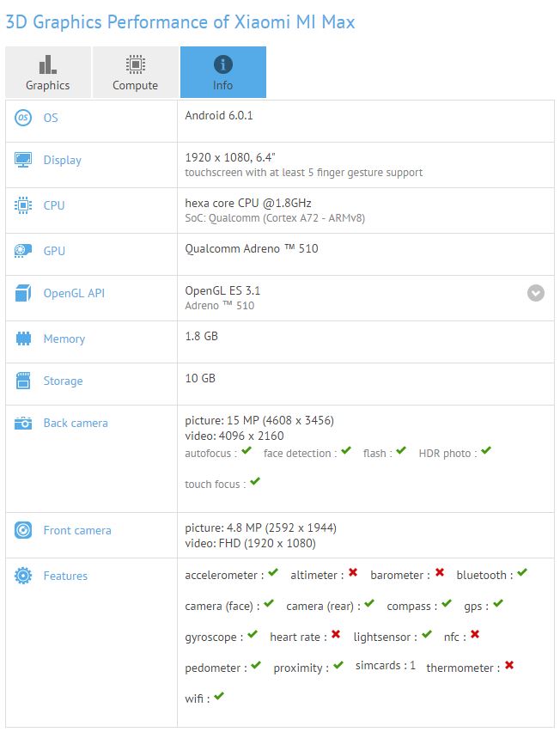Open the Graphics tab
Screen dimensions: 560x732
point(48,72)
